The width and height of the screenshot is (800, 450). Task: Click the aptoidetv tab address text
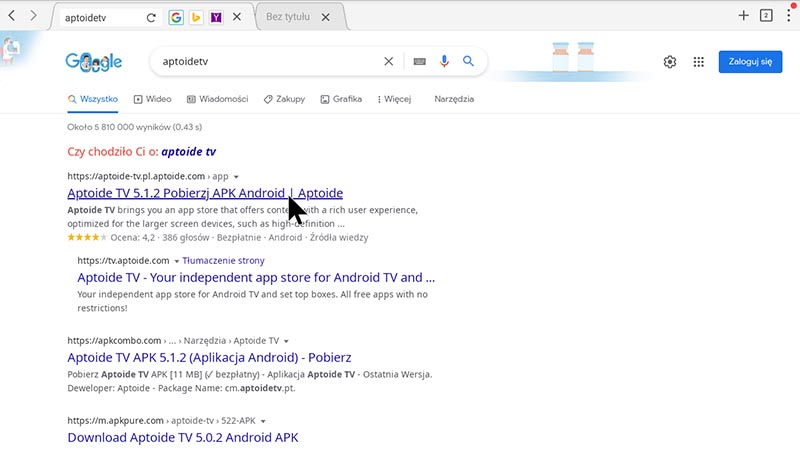coord(85,18)
